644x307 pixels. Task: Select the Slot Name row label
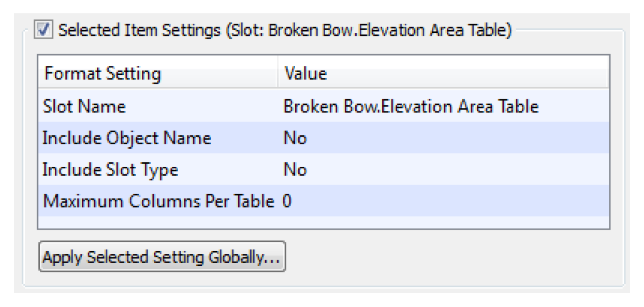[84, 107]
